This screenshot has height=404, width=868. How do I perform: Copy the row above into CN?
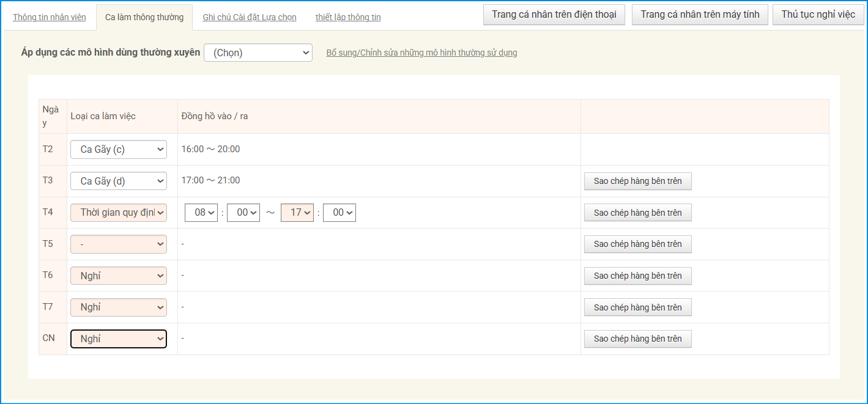point(637,339)
